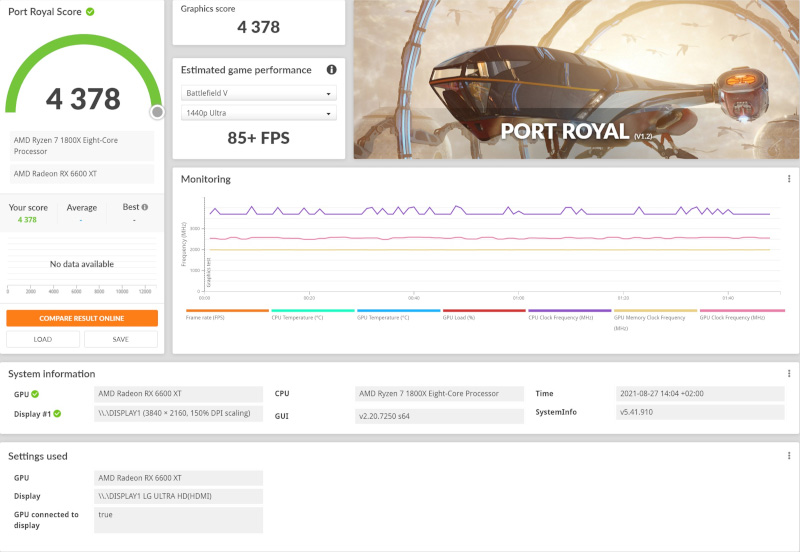Click the Settings used GPU value field
This screenshot has width=800, height=552.
pyautogui.click(x=179, y=478)
